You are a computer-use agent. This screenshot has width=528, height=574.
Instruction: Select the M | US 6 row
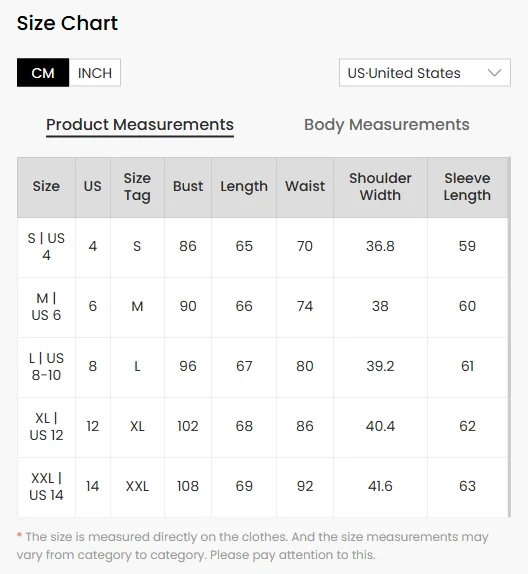pos(262,307)
